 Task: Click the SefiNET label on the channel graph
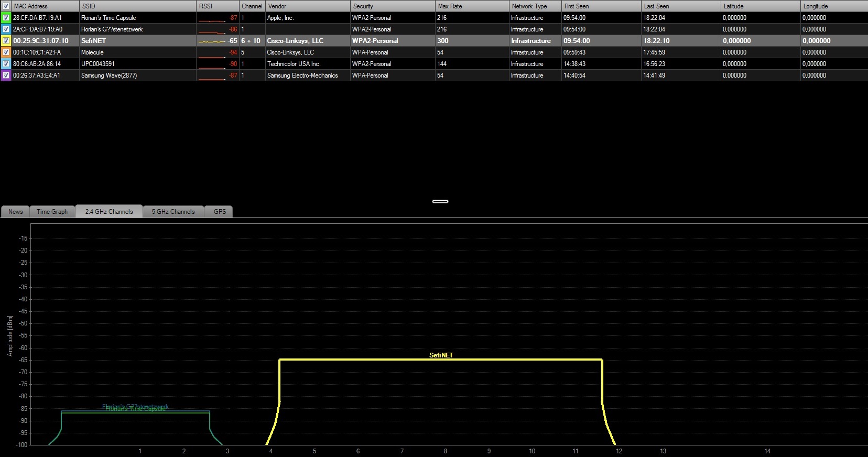click(x=441, y=355)
